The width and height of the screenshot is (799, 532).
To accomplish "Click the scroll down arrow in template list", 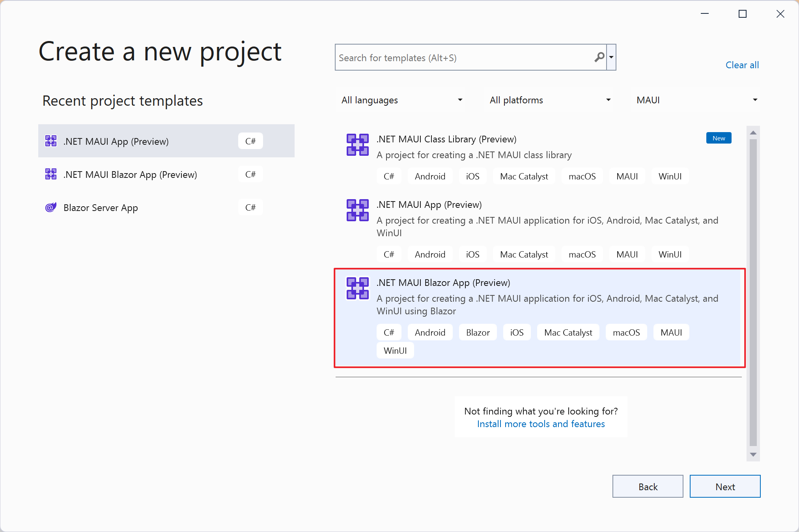I will (753, 455).
